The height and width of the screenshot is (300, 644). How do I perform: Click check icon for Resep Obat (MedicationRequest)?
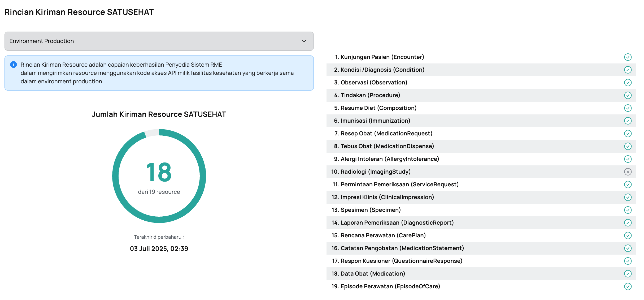tap(628, 134)
